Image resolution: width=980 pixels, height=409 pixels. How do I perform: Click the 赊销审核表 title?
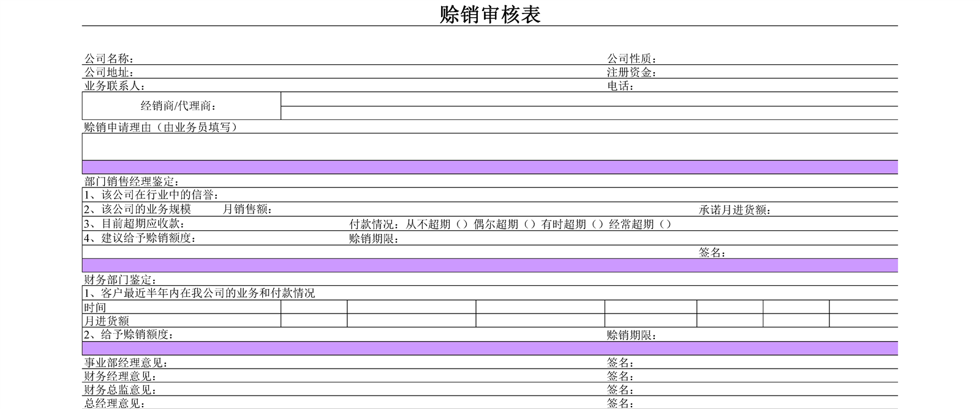[490, 14]
